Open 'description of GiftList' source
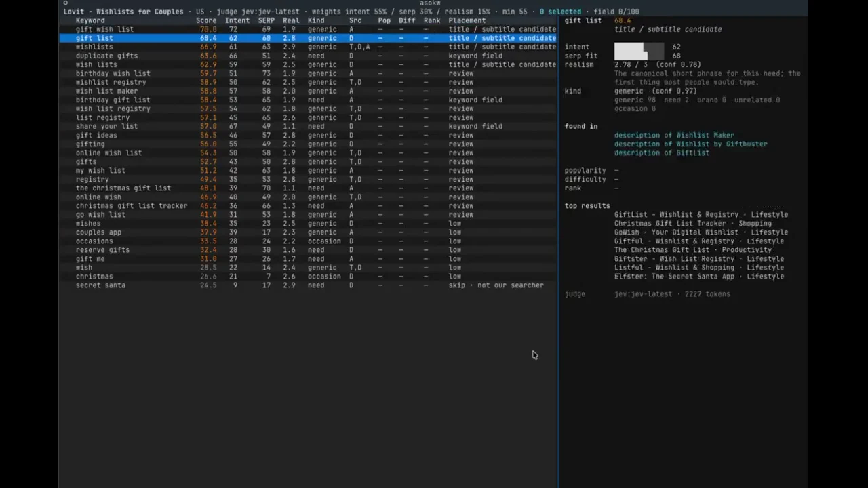 tap(662, 152)
